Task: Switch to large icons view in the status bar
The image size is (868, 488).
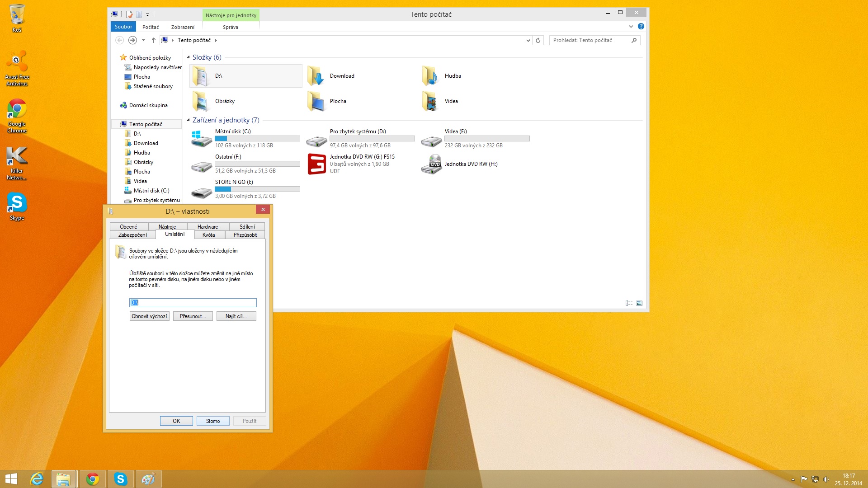Action: 639,303
